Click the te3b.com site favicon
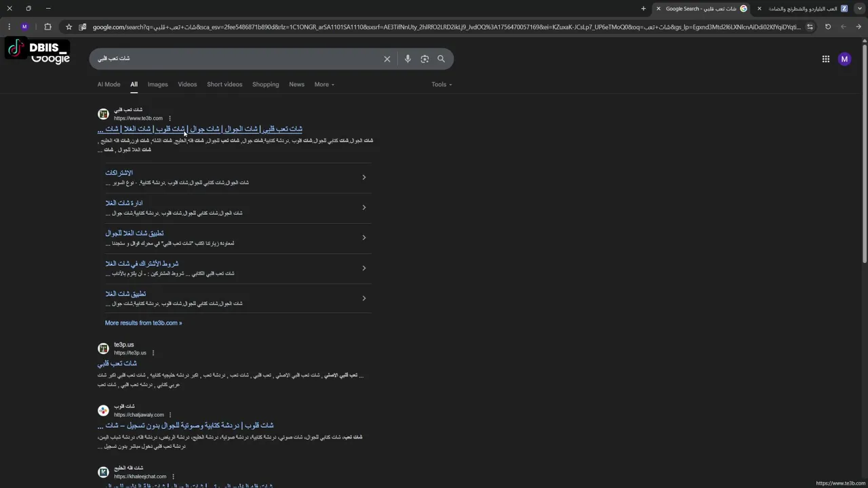This screenshot has height=488, width=868. 103,114
